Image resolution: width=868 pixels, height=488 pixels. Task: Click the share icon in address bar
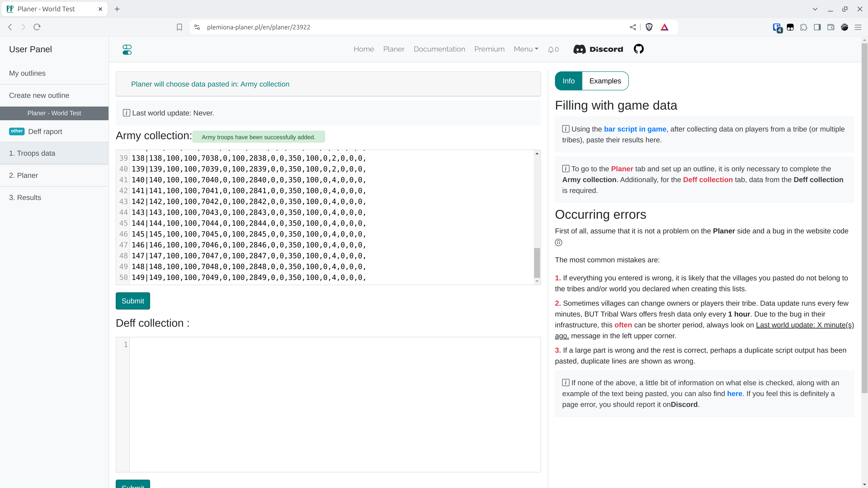[x=632, y=27]
